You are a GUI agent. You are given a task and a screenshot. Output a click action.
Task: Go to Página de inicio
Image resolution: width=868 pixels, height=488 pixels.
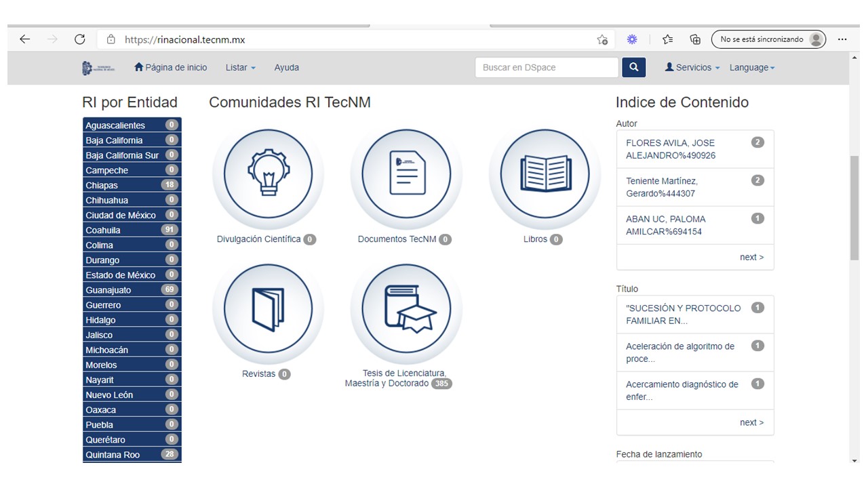click(x=171, y=68)
